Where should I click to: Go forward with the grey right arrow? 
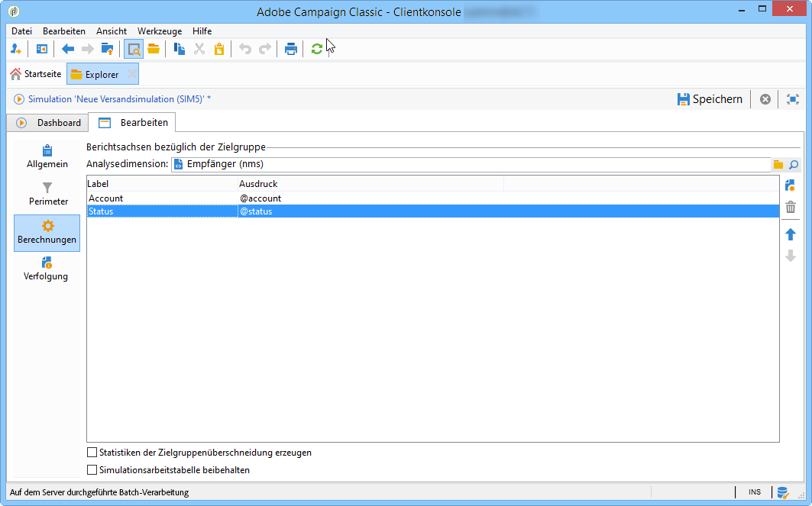(x=88, y=49)
